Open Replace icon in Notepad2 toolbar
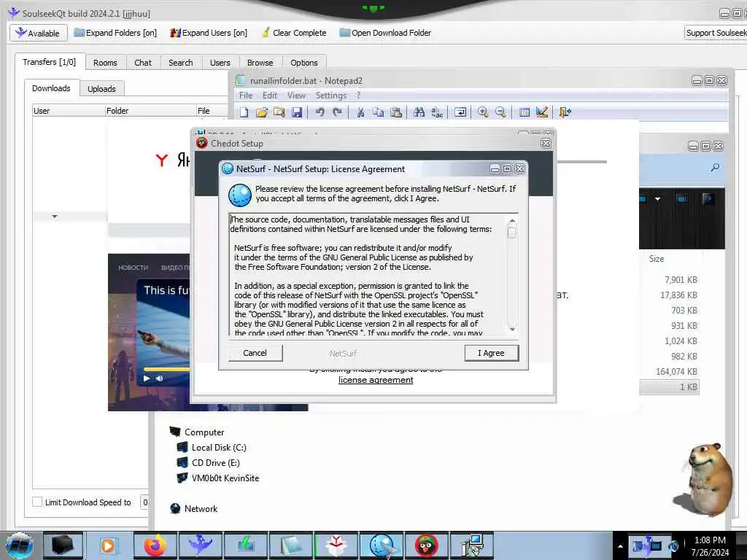Image resolution: width=747 pixels, height=560 pixels. pos(437,112)
